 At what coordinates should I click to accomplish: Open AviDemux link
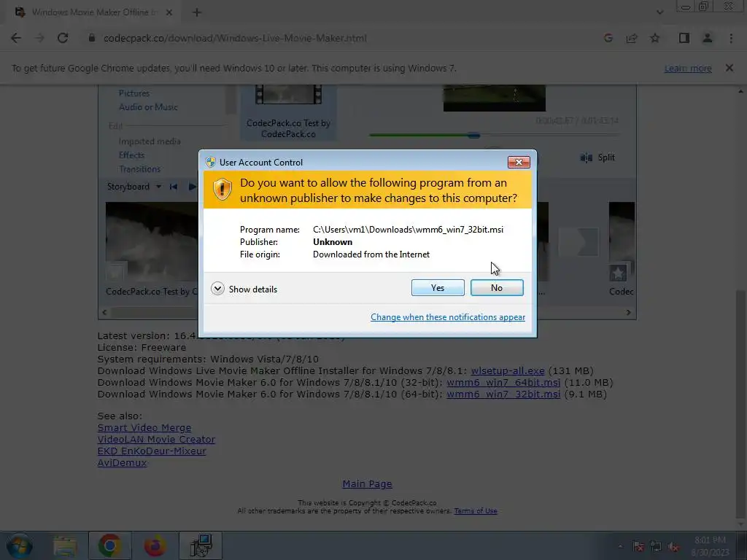122,462
